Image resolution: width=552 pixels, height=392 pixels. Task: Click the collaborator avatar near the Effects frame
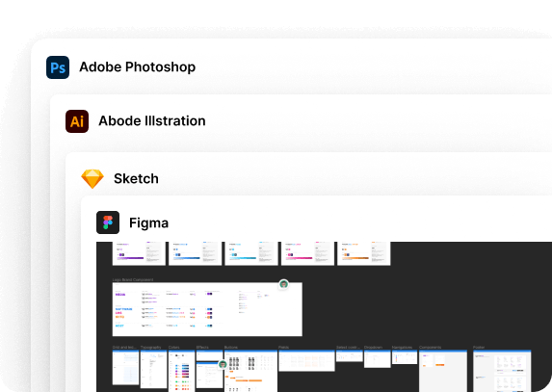pyautogui.click(x=223, y=364)
